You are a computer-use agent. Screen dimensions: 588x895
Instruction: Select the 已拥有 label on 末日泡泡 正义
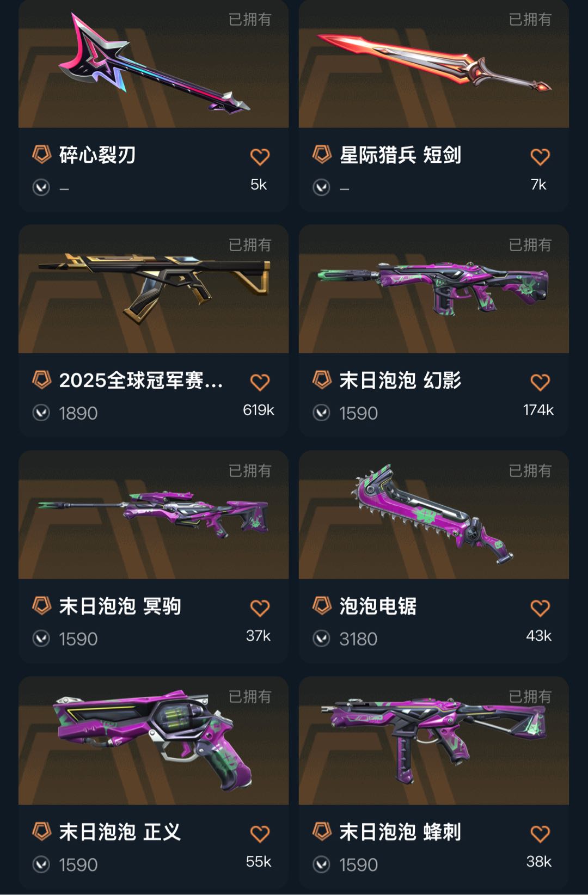250,696
